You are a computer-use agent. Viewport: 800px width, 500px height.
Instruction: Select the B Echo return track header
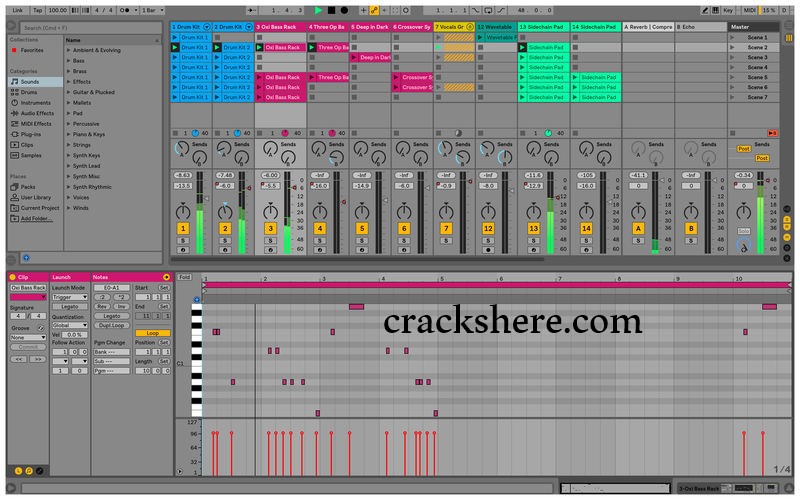pyautogui.click(x=701, y=27)
